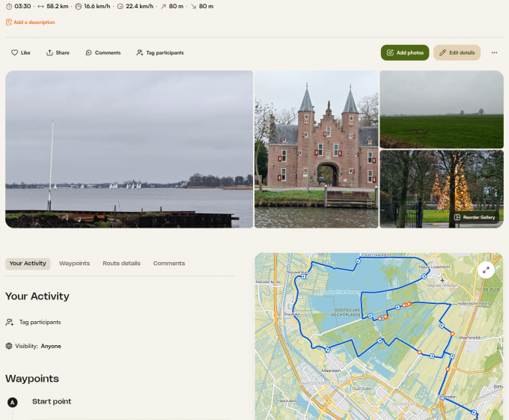
Task: Click the globe Visibility icon
Action: [x=9, y=346]
